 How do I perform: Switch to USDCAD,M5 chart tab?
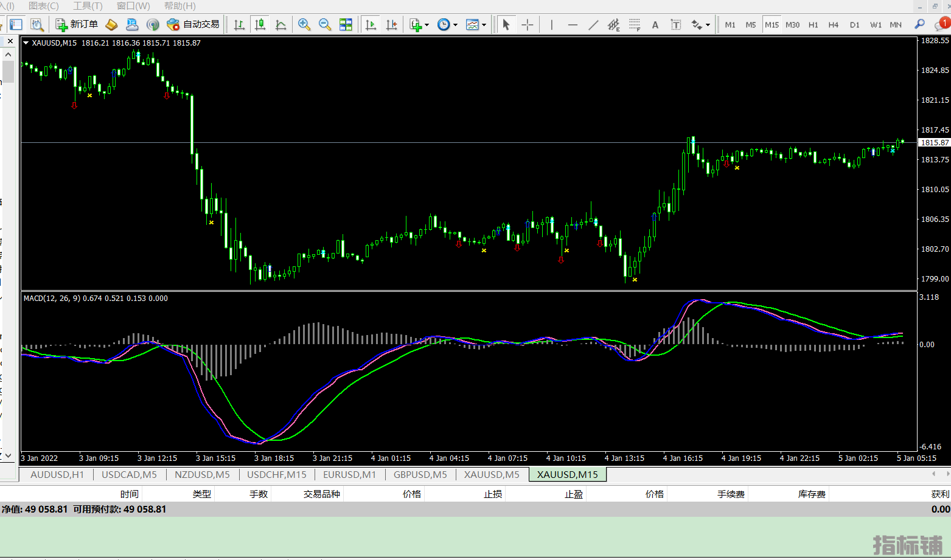(129, 474)
